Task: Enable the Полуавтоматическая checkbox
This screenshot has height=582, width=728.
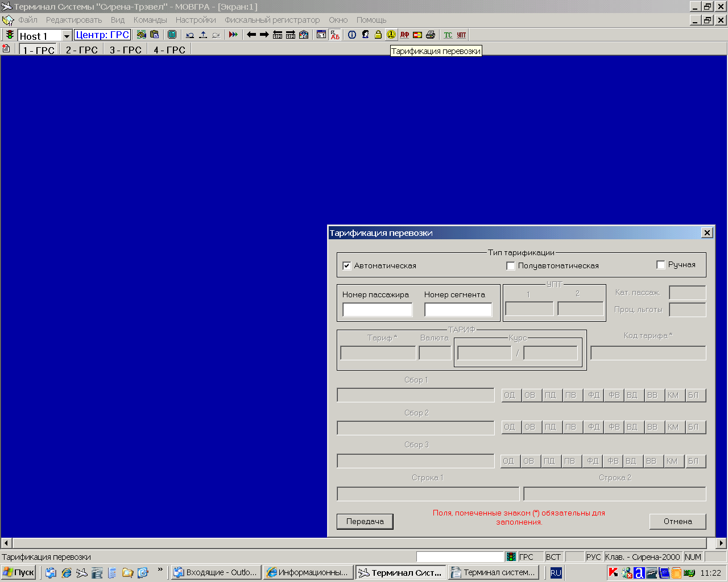Action: (x=510, y=265)
